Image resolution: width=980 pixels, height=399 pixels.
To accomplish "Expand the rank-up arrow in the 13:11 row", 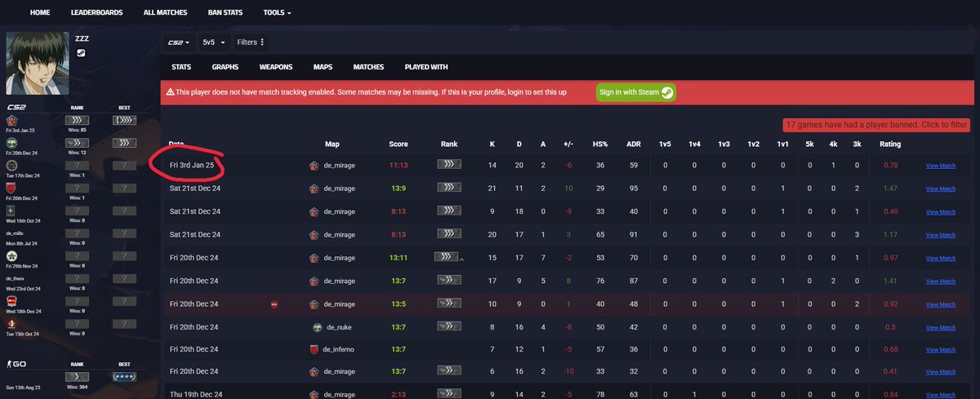I will tap(463, 259).
